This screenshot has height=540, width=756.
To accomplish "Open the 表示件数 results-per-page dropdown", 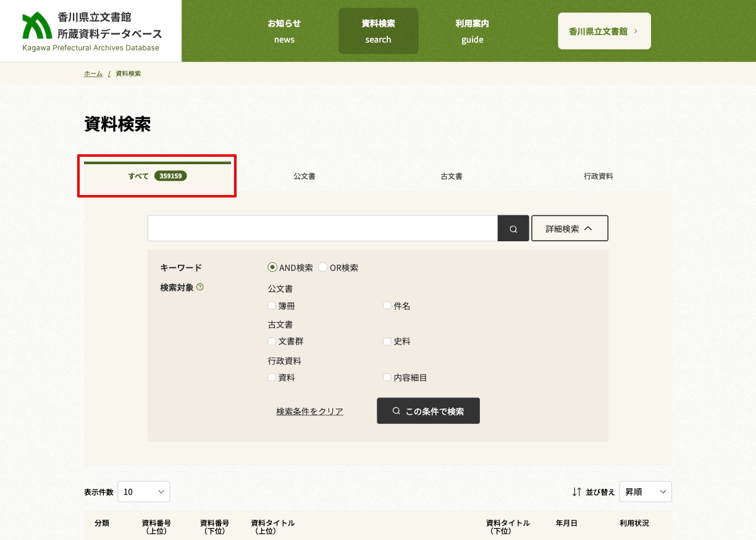I will tap(143, 491).
